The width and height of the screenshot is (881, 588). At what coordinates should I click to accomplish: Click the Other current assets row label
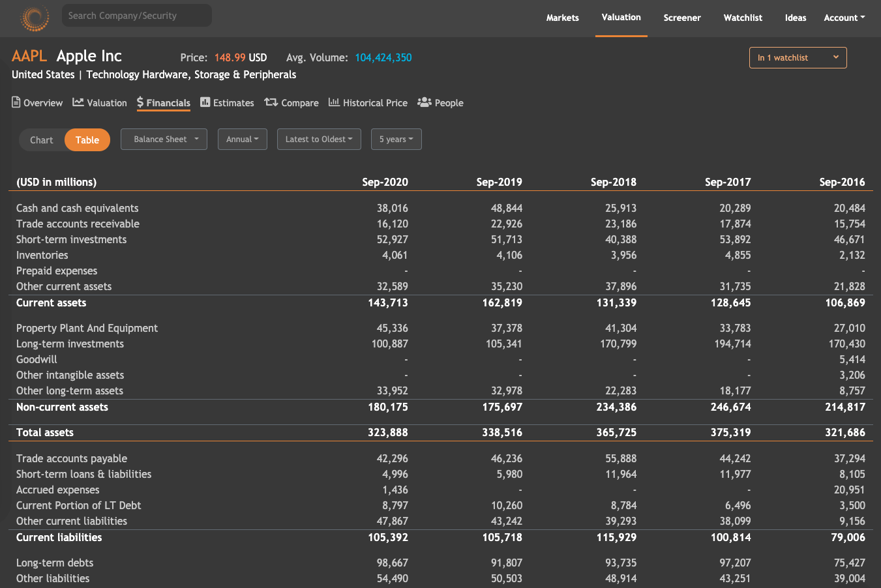[64, 286]
